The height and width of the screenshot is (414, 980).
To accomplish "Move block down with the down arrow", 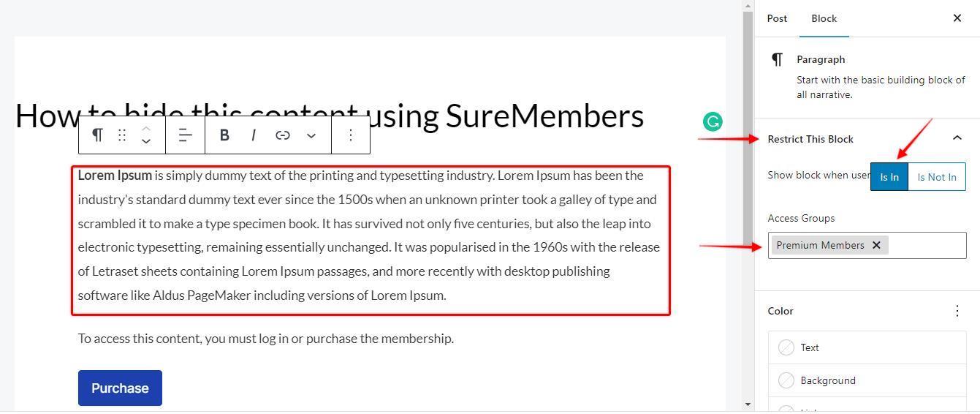I will pyautogui.click(x=146, y=141).
